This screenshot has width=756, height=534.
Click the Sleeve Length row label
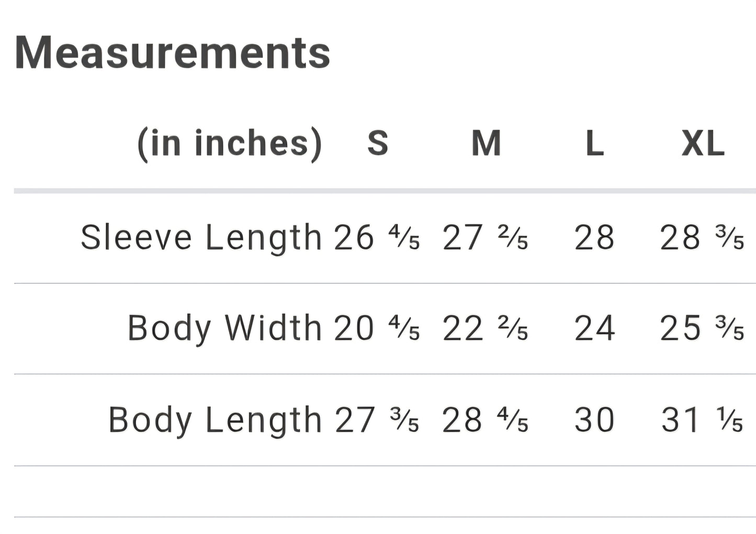201,237
